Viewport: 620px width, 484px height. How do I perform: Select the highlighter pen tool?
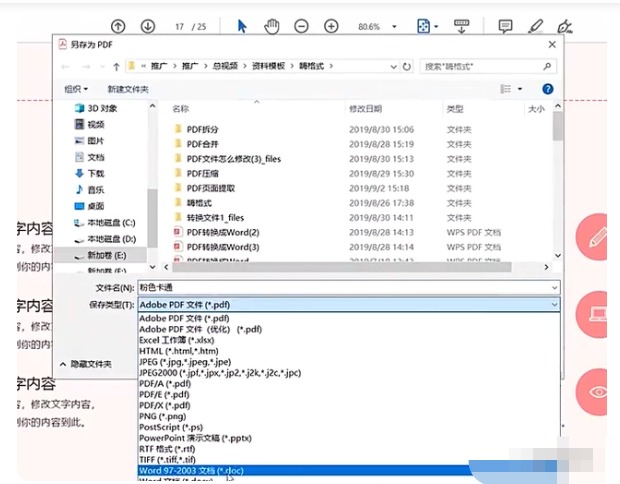tap(535, 26)
